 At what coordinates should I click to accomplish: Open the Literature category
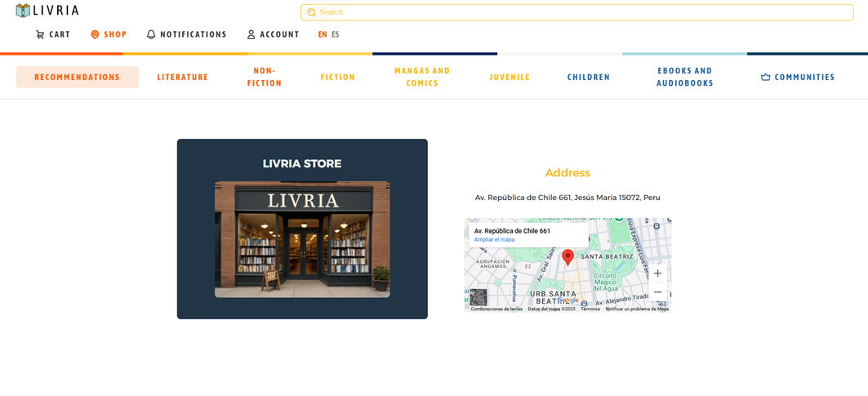[x=183, y=78]
